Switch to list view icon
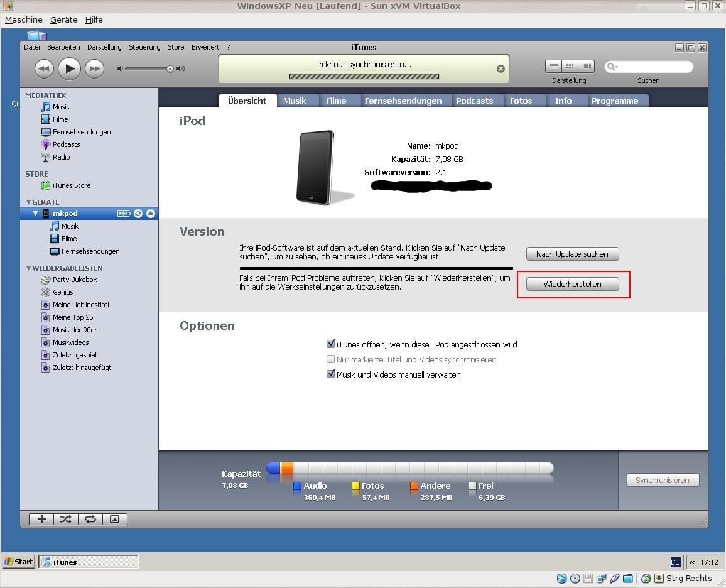The width and height of the screenshot is (726, 588). [553, 66]
